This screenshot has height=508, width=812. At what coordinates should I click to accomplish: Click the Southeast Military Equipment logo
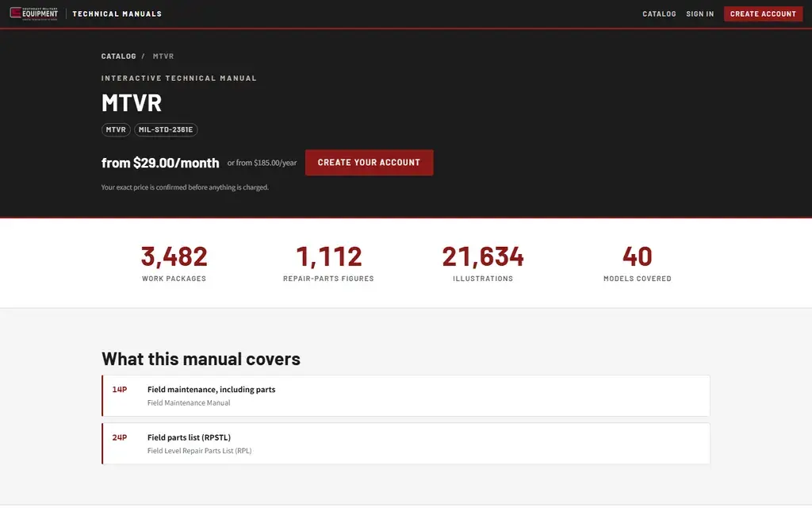tap(34, 13)
